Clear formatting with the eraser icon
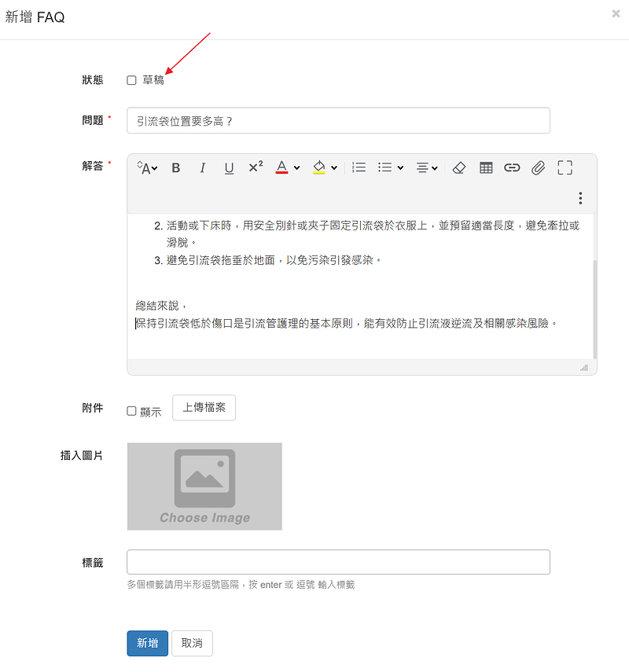This screenshot has width=629, height=672. tap(460, 167)
